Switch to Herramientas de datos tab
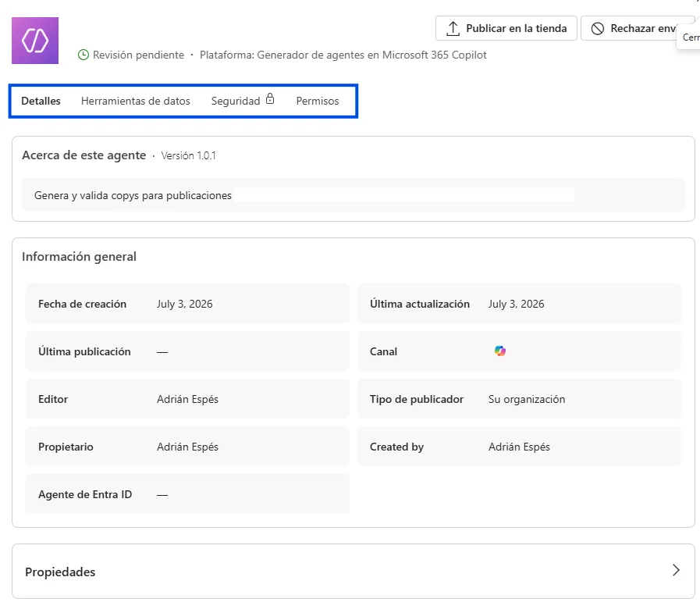Viewport: 700px width, 602px height. click(x=136, y=101)
